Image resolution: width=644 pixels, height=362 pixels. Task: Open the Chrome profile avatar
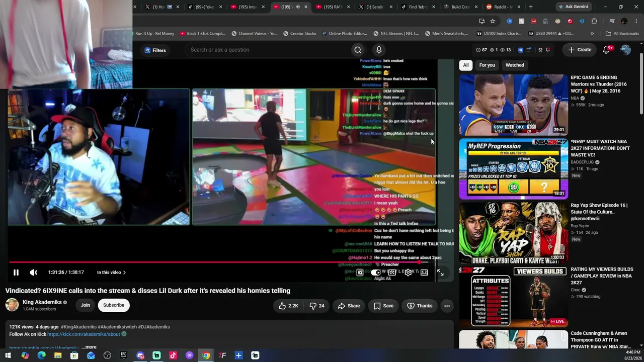[x=624, y=21]
